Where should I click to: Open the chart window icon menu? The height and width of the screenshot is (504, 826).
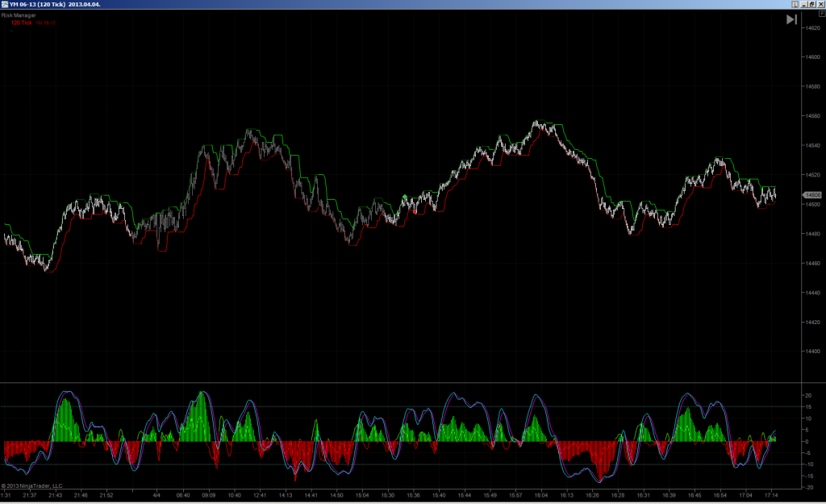(4, 4)
